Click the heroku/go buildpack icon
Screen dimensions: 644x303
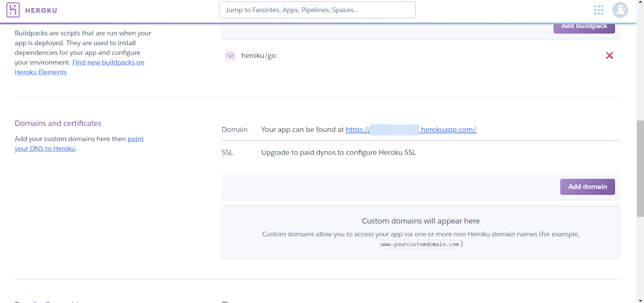tap(230, 56)
